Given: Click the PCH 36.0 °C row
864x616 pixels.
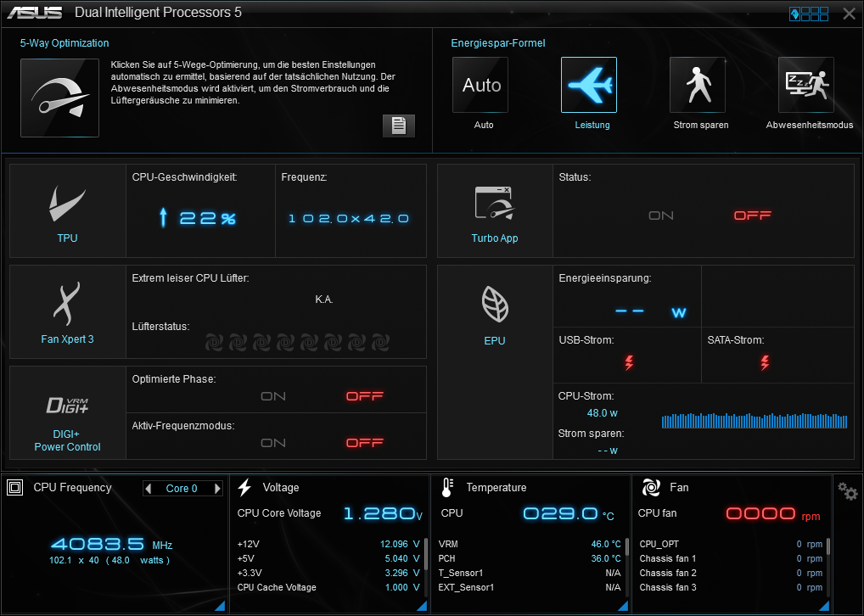Looking at the screenshot, I should (530, 558).
